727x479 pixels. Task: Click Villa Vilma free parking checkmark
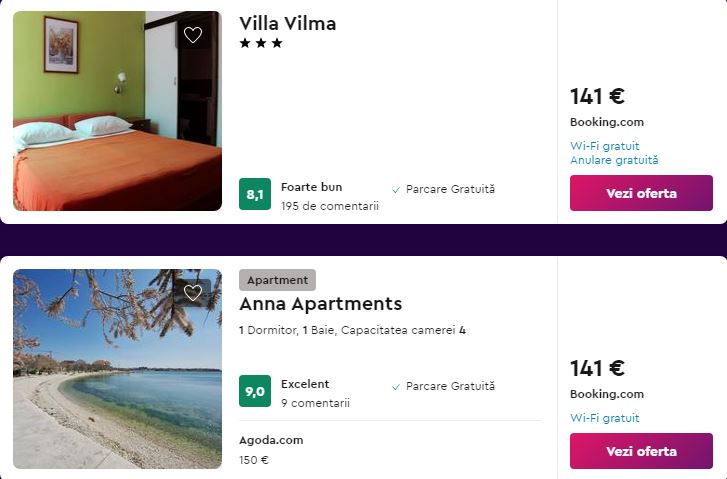(396, 189)
